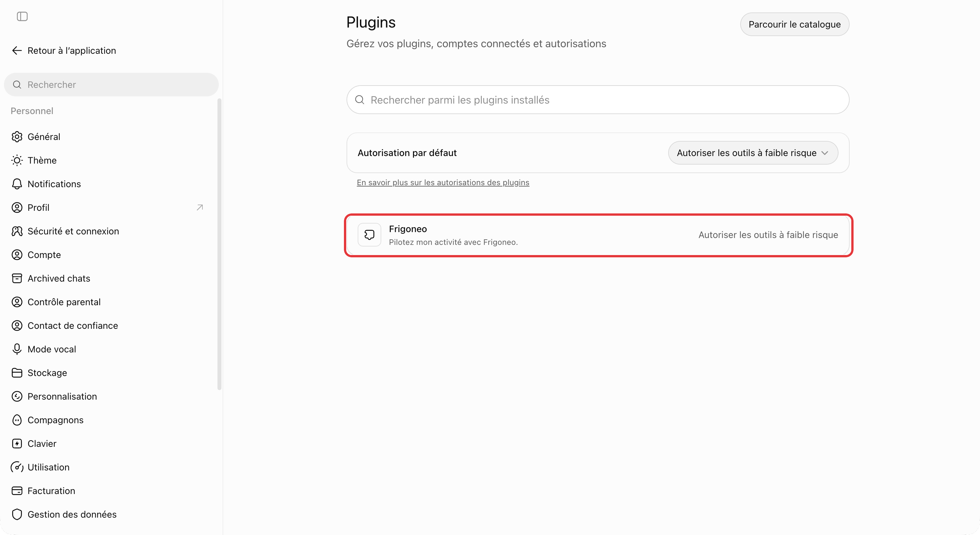Click Parcourir le catalogue button
This screenshot has height=535, width=980.
[794, 24]
